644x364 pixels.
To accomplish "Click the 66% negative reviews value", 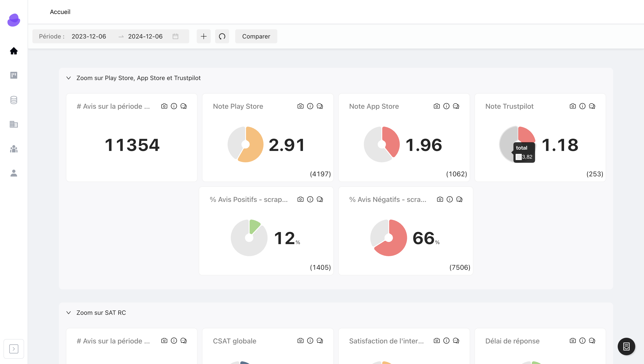I will [x=426, y=238].
